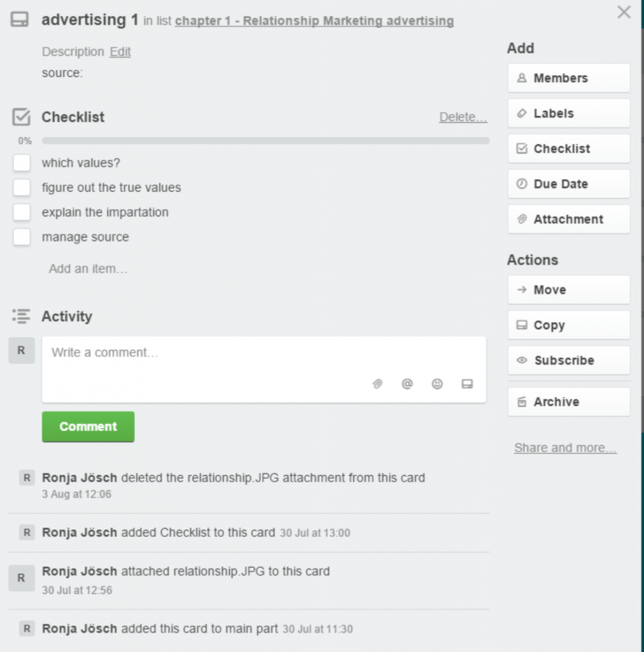Screen dimensions: 644x652
Task: Click the Edit description link
Action: tap(120, 52)
